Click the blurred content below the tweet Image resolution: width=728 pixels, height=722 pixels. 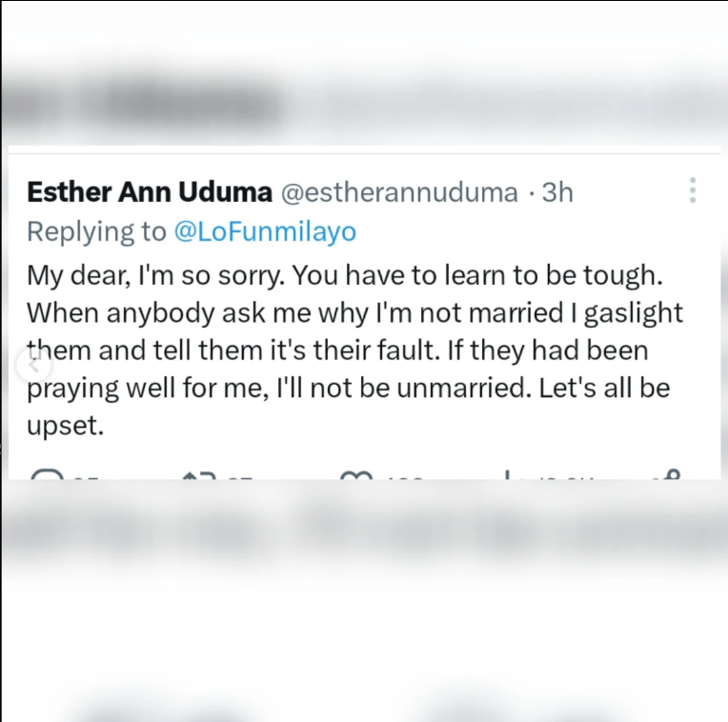[364, 529]
